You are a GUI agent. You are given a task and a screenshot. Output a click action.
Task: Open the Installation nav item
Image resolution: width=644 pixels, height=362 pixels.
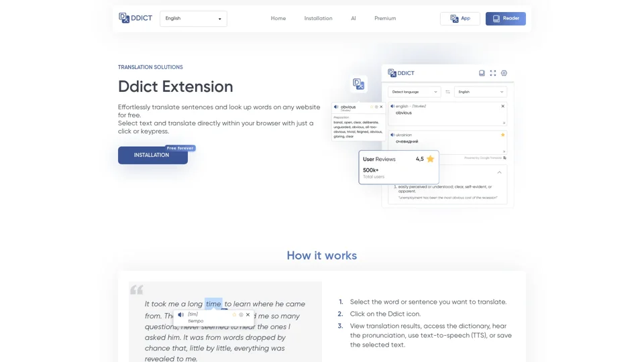[318, 19]
